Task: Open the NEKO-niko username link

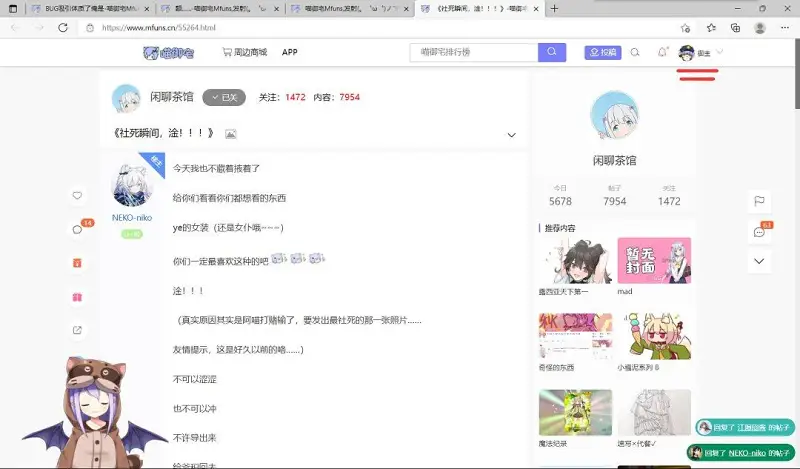Action: tap(132, 218)
